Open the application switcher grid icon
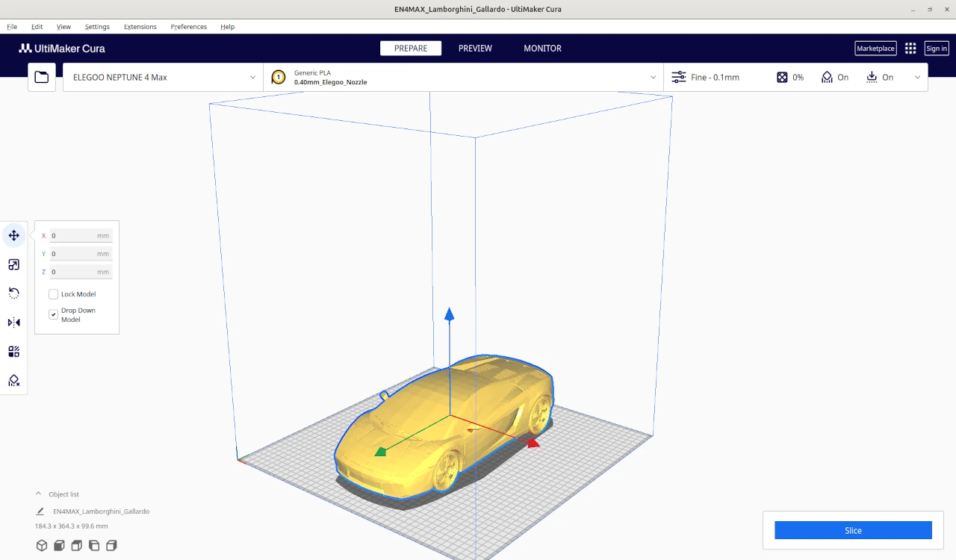 (x=910, y=49)
